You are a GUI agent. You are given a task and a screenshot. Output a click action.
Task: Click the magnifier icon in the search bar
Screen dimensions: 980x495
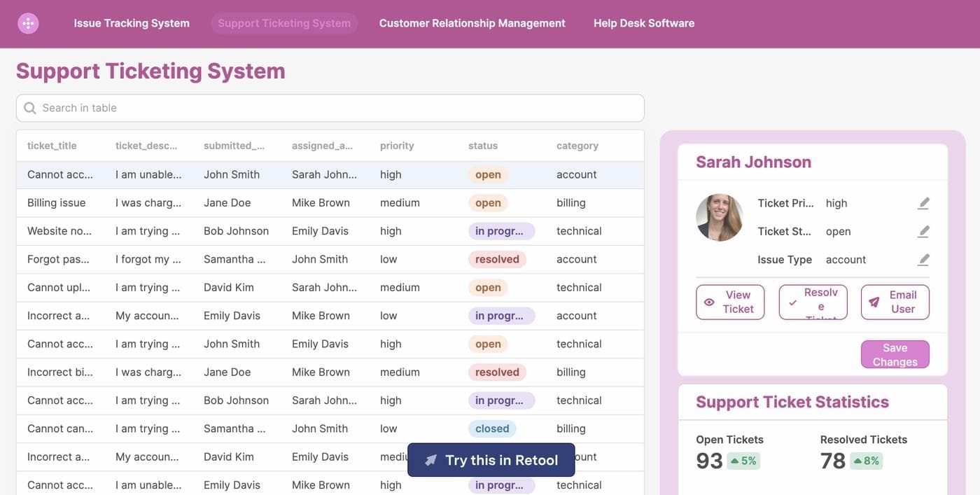pyautogui.click(x=30, y=108)
